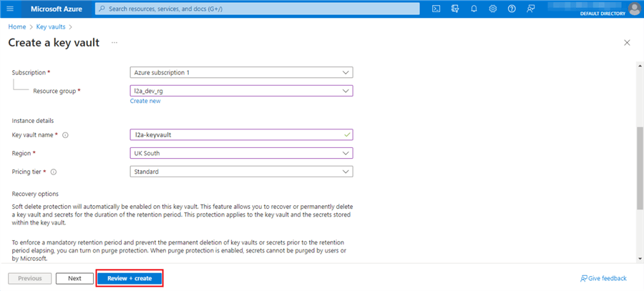Open the hamburger portal menu
The height and width of the screenshot is (291, 644).
click(x=10, y=9)
